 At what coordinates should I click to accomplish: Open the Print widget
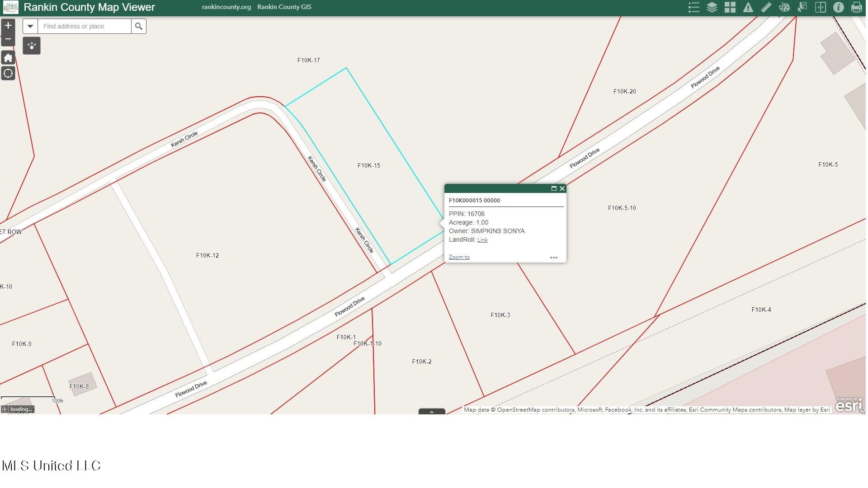coord(856,8)
